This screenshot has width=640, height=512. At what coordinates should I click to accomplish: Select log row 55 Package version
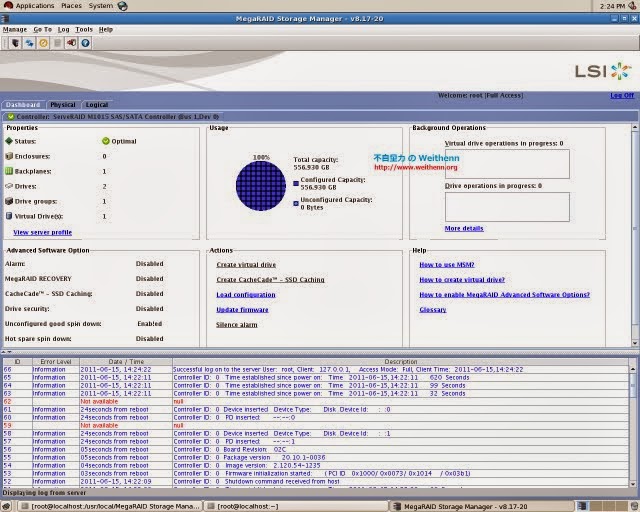316,458
